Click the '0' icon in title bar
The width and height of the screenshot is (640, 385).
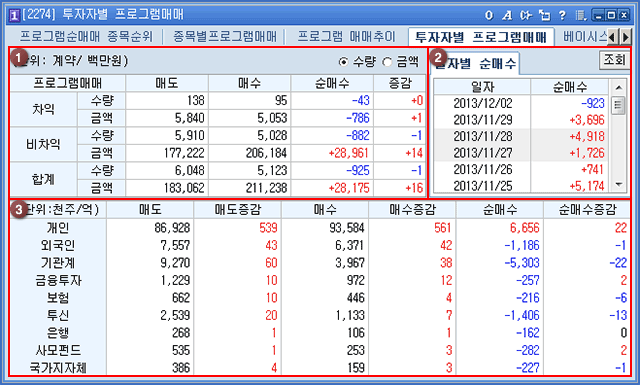point(489,16)
